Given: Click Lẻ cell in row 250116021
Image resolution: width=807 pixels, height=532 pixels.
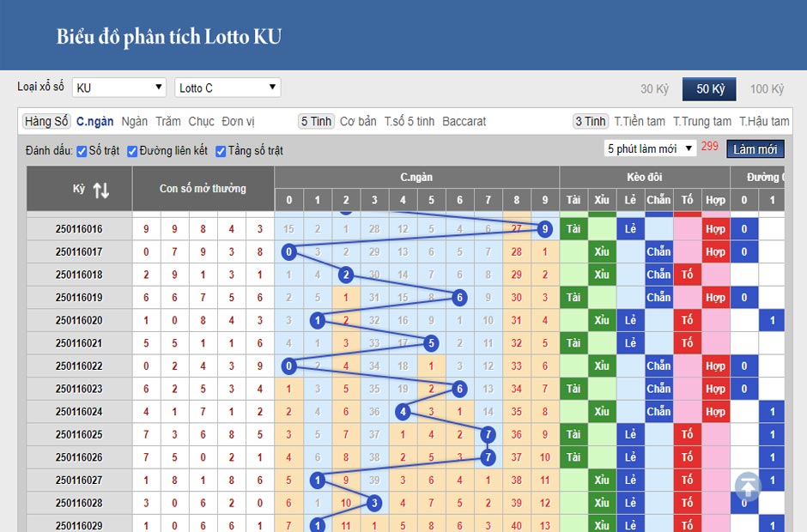Looking at the screenshot, I should [630, 343].
